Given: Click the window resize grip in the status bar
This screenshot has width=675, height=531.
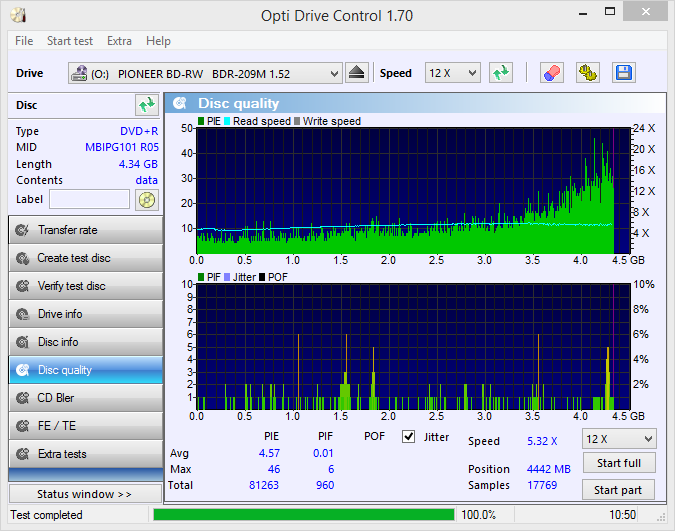Looking at the screenshot, I should (x=660, y=517).
